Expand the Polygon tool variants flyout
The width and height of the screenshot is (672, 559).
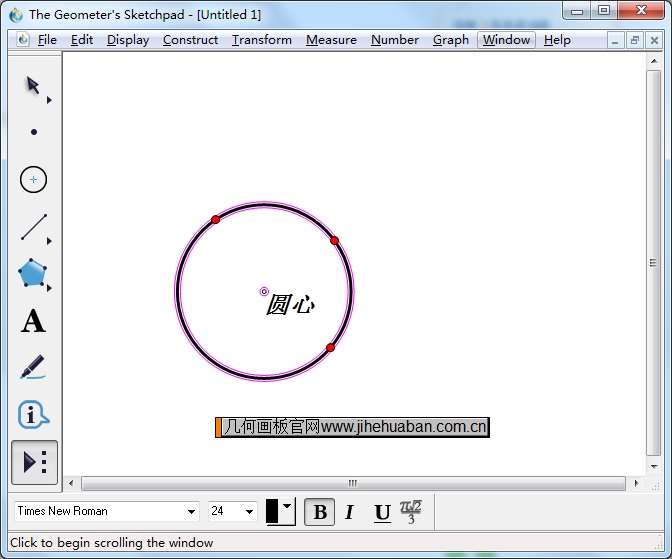[x=49, y=288]
